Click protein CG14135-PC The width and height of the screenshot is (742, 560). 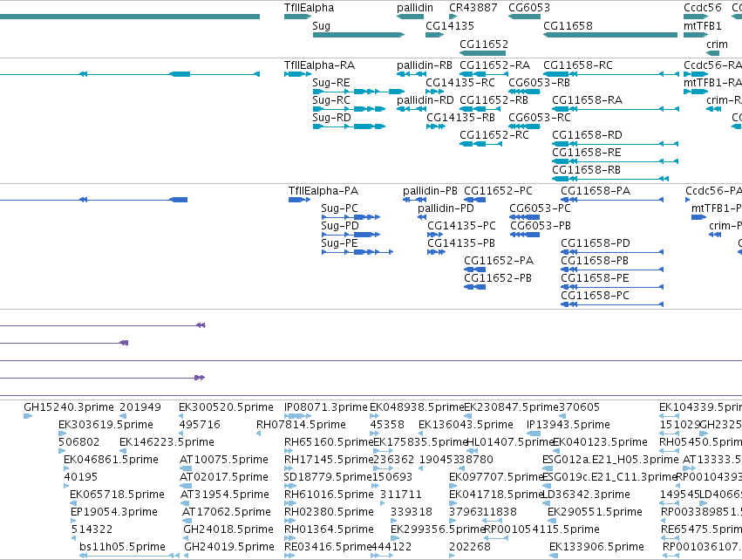pos(461,226)
